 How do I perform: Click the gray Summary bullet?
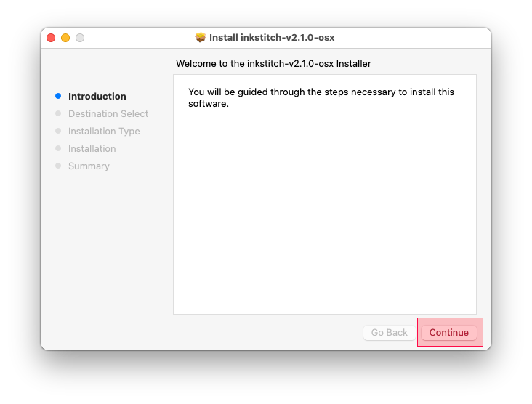coord(58,166)
